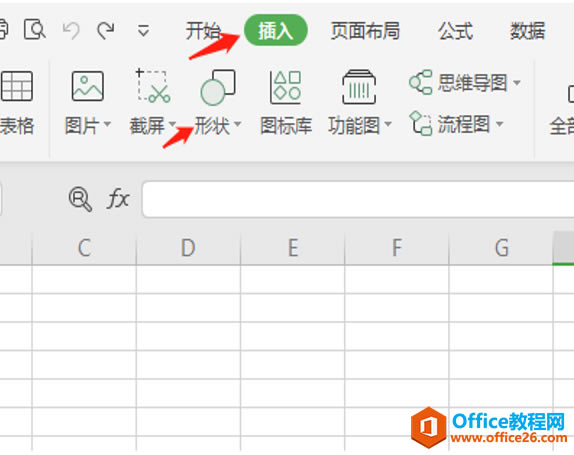Viewport: 574px width, 455px height.
Task: Select column F header
Action: pyautogui.click(x=397, y=248)
